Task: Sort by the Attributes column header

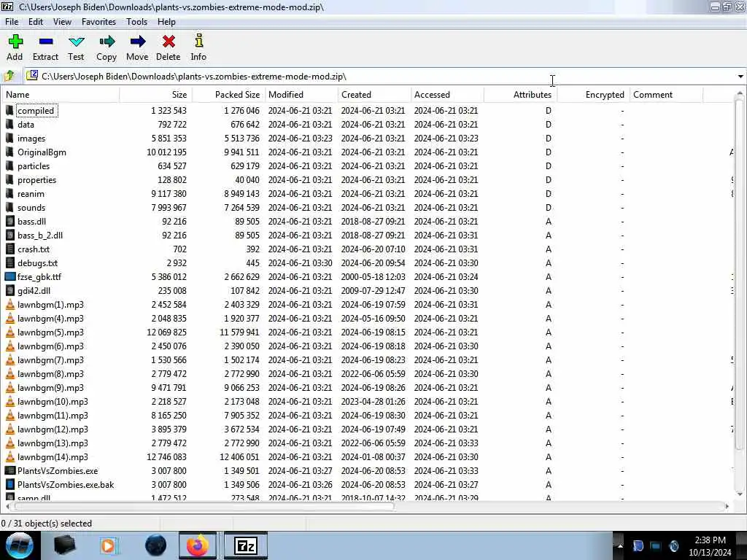Action: point(520,95)
